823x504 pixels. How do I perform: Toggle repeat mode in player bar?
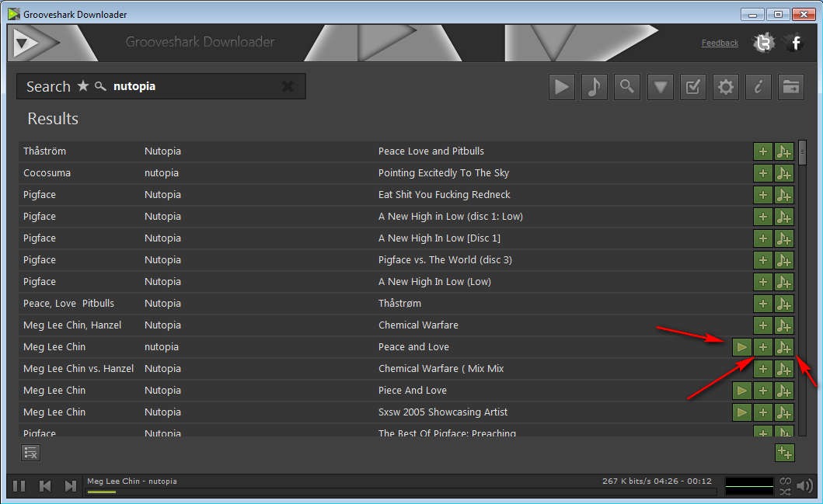click(x=785, y=481)
